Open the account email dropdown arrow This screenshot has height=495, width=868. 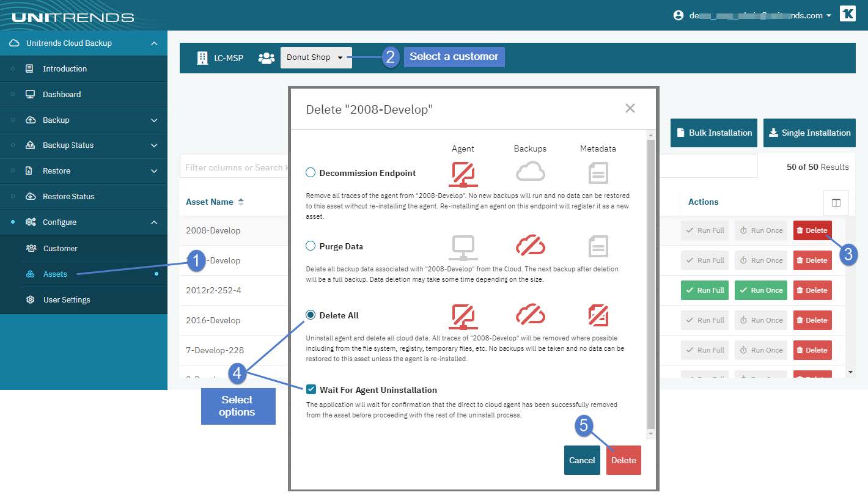829,16
